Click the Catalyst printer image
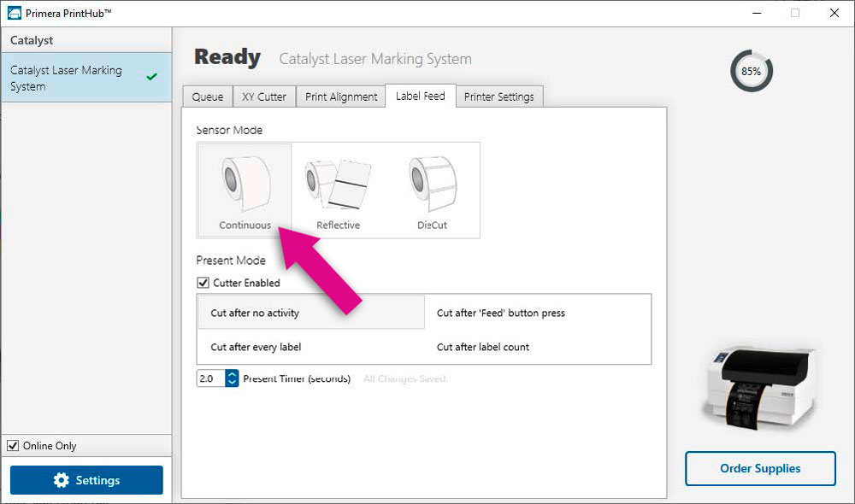Image resolution: width=855 pixels, height=504 pixels. (x=760, y=388)
